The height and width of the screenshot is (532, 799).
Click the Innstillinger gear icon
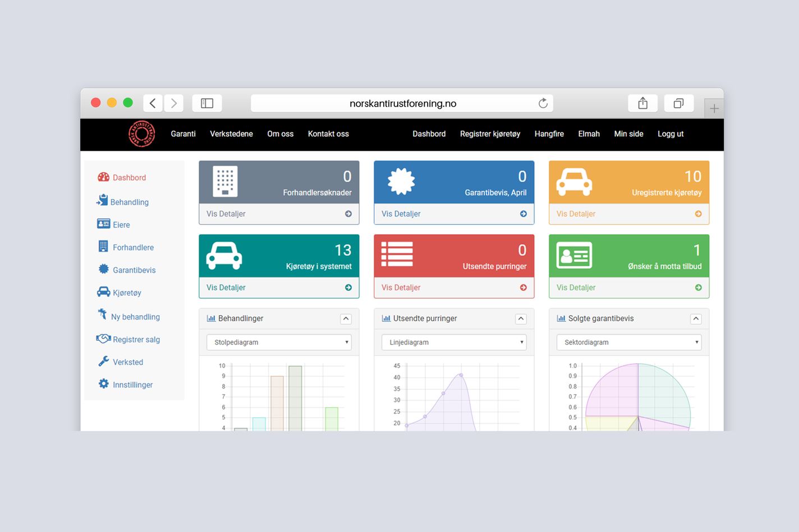(103, 384)
